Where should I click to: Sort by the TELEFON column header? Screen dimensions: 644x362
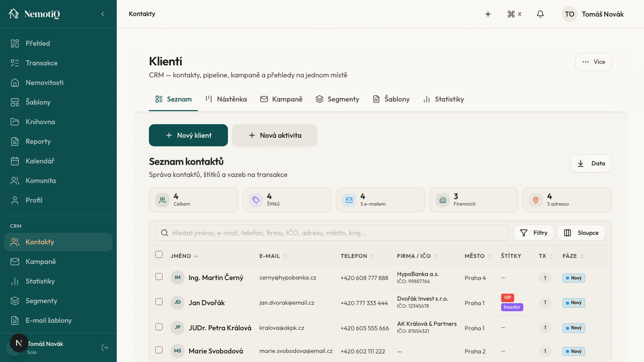coord(358,256)
